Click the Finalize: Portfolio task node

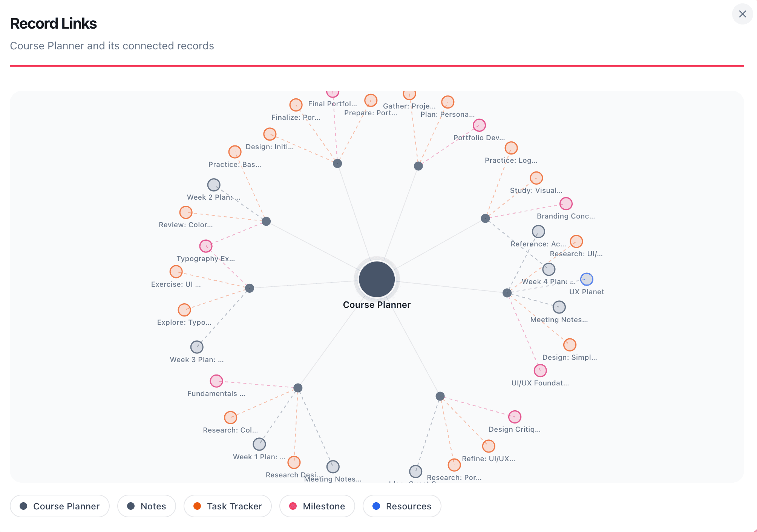[296, 104]
